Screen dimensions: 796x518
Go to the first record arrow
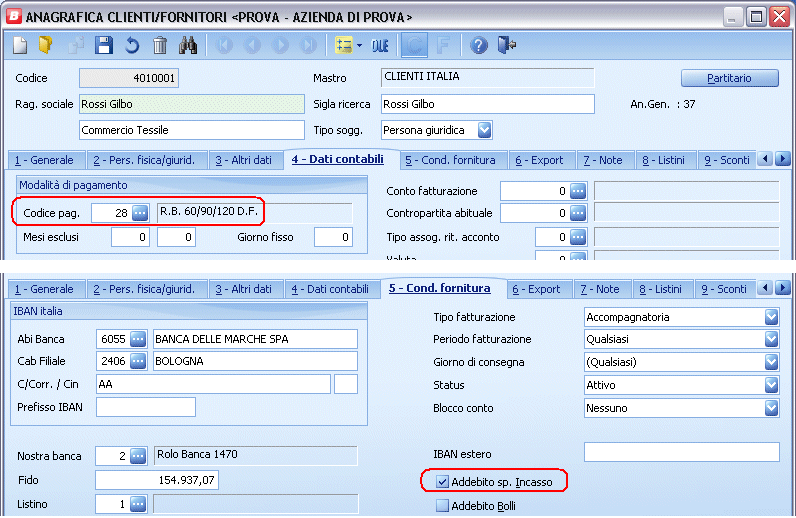[x=224, y=45]
